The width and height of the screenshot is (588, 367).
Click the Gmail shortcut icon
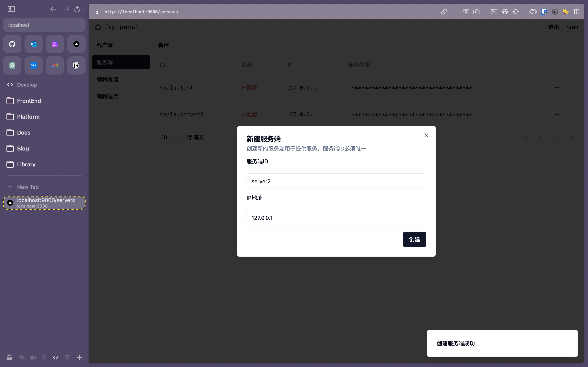point(55,66)
